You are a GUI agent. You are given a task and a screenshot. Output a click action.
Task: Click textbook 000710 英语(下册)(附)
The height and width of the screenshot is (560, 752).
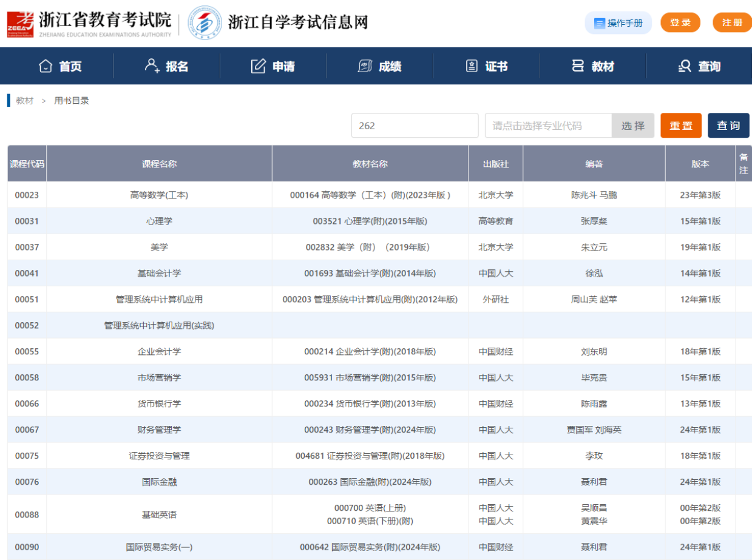(x=370, y=521)
